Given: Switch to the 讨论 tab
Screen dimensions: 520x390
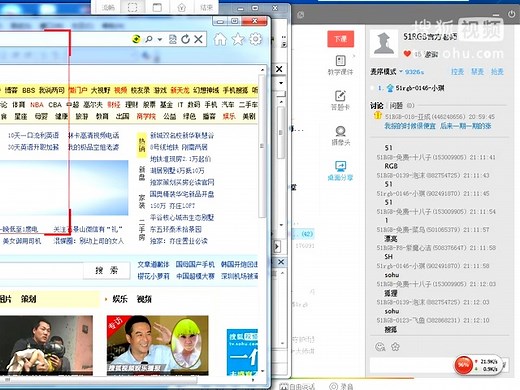Looking at the screenshot, I should pos(377,106).
